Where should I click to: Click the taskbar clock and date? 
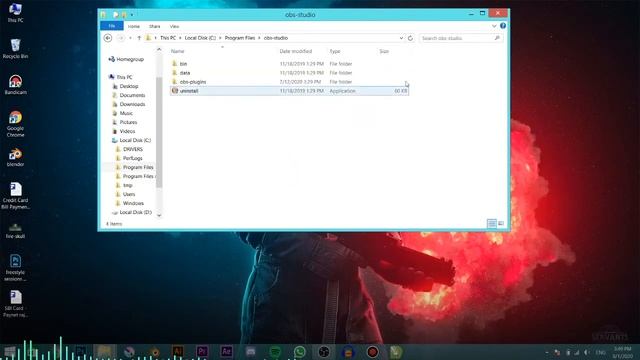pos(622,352)
